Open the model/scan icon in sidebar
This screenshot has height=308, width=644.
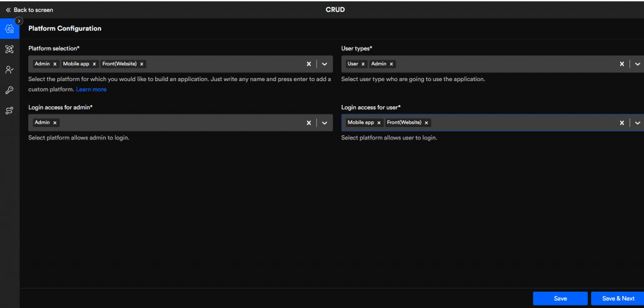coord(9,49)
